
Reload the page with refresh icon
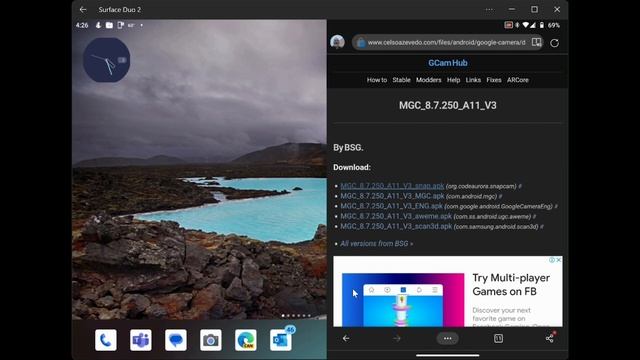[x=554, y=43]
